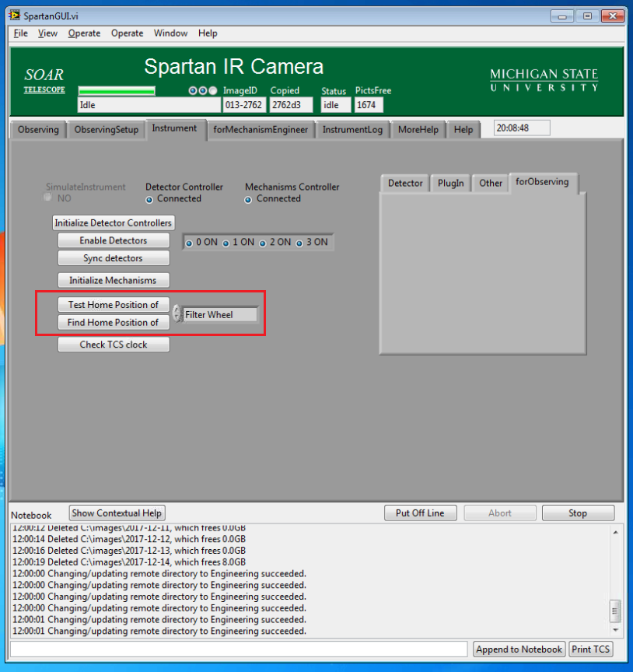Switch to the Observing tab
The image size is (633, 672).
click(38, 129)
